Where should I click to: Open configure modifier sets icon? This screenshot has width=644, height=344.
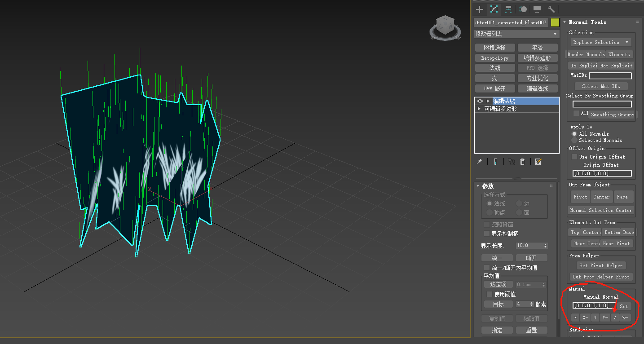point(538,162)
